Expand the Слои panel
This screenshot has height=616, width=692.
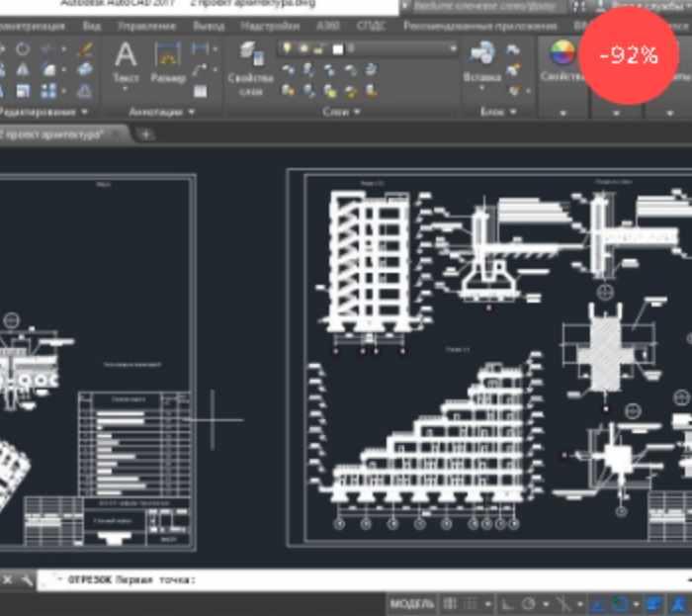(341, 113)
